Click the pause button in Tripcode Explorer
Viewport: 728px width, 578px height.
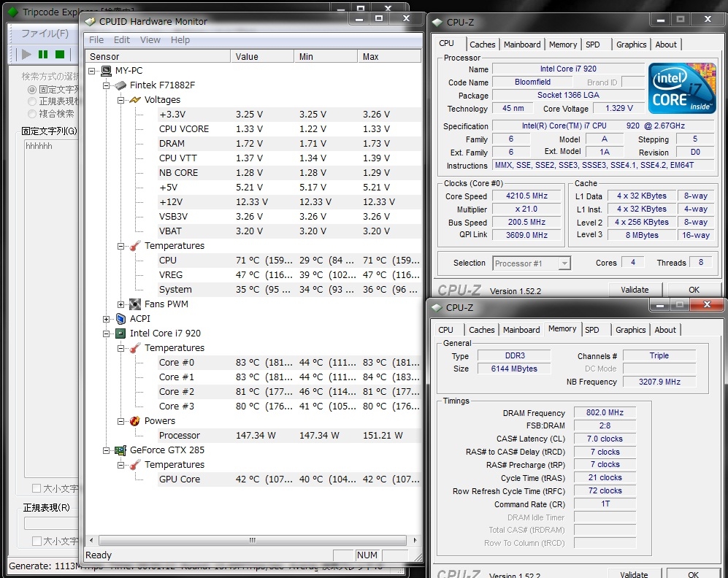[43, 54]
